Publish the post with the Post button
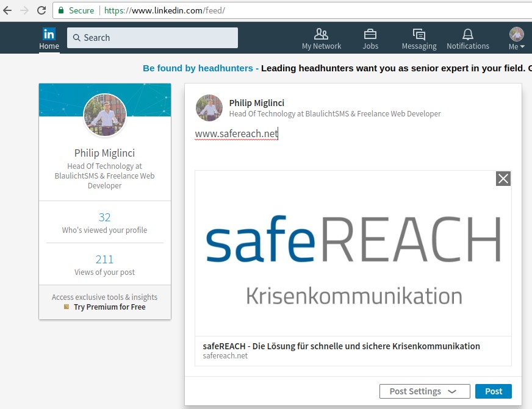The height and width of the screenshot is (409, 532). (493, 391)
